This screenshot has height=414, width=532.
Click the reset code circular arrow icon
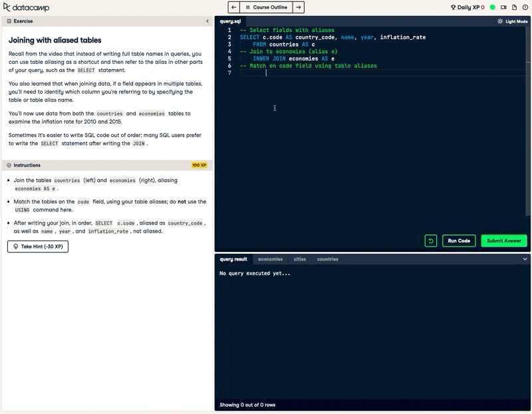tap(430, 241)
